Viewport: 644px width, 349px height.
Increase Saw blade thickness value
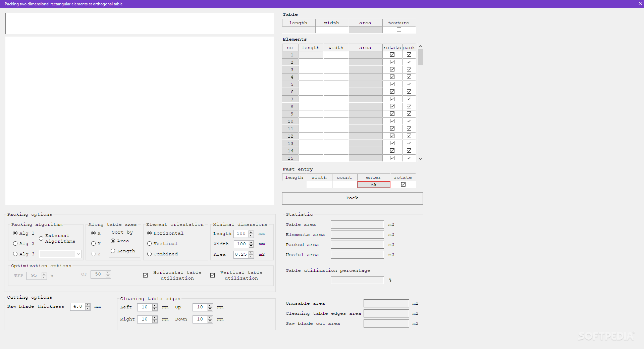pyautogui.click(x=88, y=305)
